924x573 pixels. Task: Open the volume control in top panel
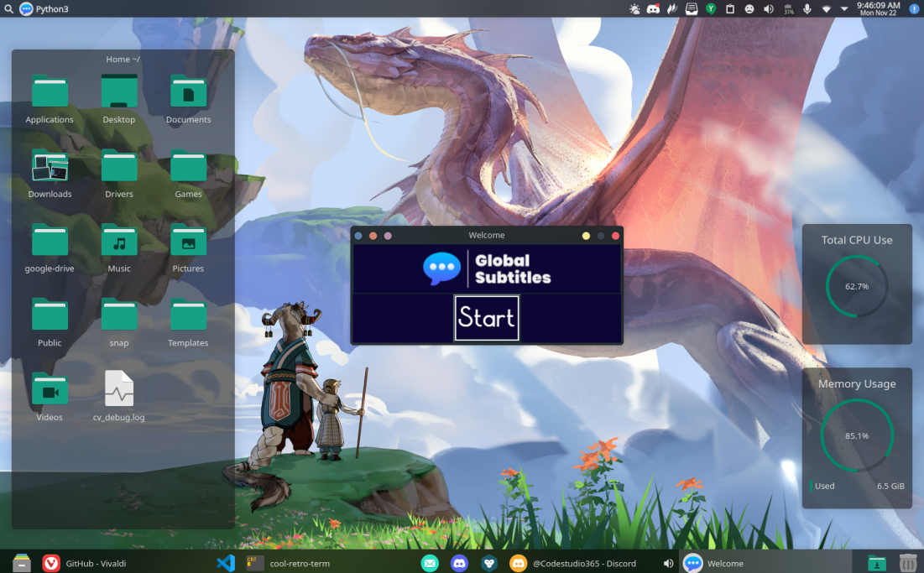(x=769, y=9)
